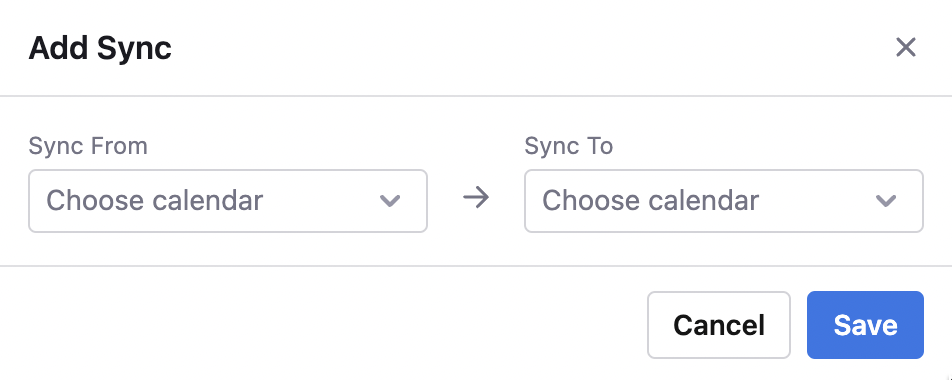952x380 pixels.
Task: Dismiss dialog using the top-right X icon
Action: pyautogui.click(x=905, y=47)
